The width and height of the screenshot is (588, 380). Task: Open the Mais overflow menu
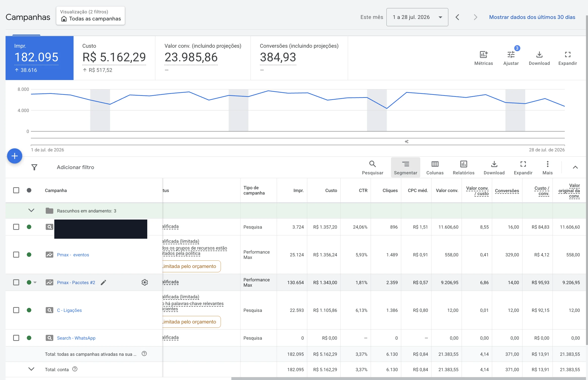coord(547,168)
